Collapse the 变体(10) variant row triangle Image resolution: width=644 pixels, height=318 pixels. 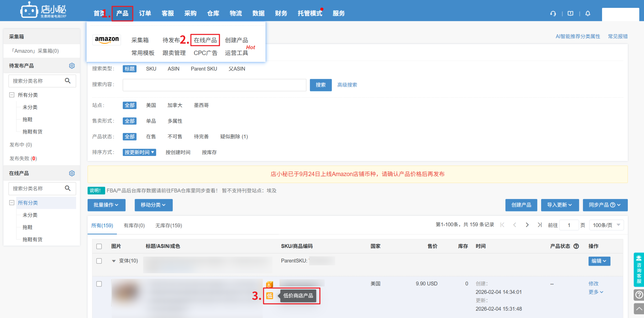click(x=114, y=261)
